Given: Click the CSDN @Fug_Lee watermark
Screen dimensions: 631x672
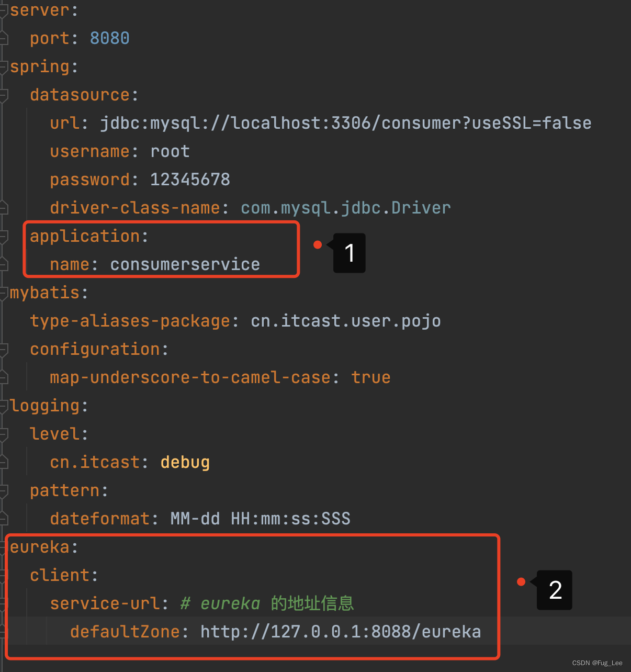Looking at the screenshot, I should click(x=597, y=663).
